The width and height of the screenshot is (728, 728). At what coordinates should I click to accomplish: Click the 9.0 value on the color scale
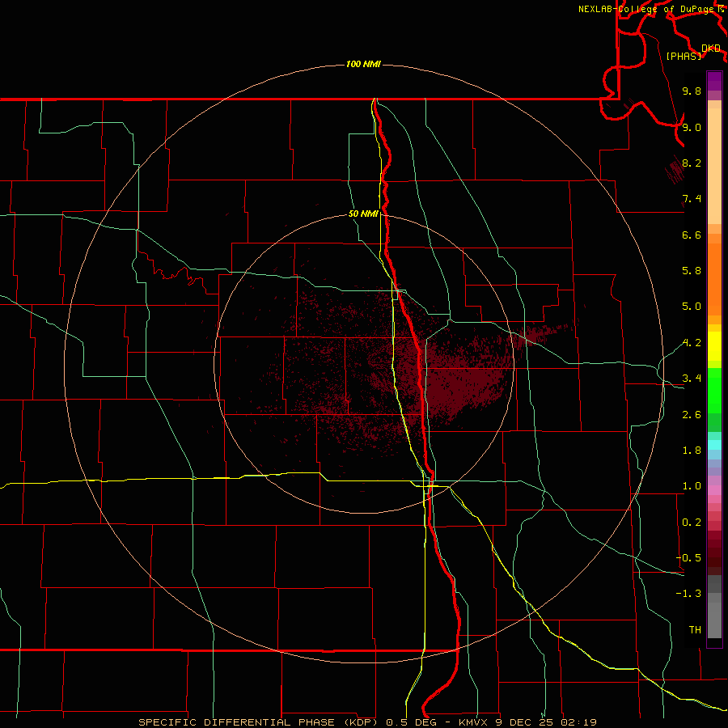tap(692, 127)
